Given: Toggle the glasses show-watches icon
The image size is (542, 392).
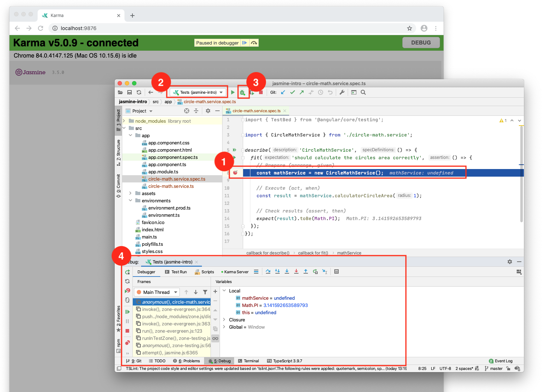Looking at the screenshot, I should (x=215, y=338).
